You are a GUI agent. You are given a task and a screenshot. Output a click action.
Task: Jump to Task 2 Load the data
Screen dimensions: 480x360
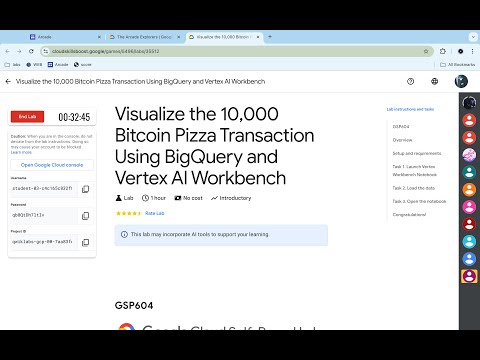click(x=414, y=188)
